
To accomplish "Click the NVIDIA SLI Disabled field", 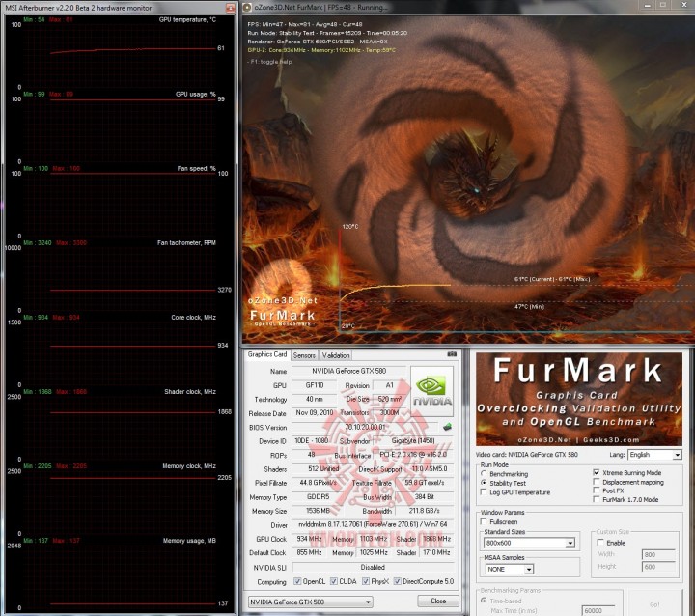I will click(x=373, y=567).
